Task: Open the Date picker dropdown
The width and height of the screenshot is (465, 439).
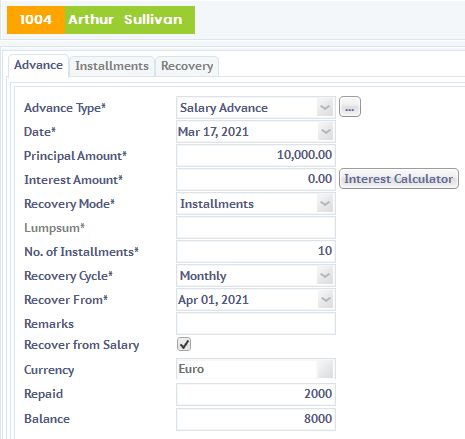Action: [x=325, y=132]
